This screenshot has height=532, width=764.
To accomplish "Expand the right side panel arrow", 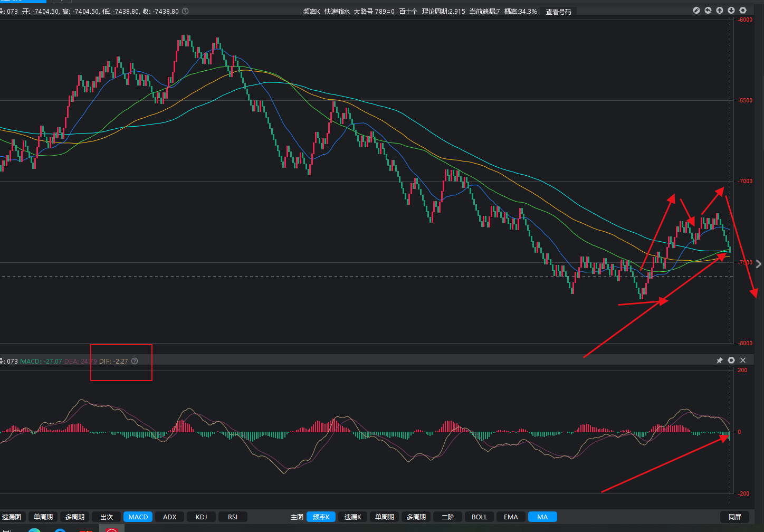I will [759, 264].
